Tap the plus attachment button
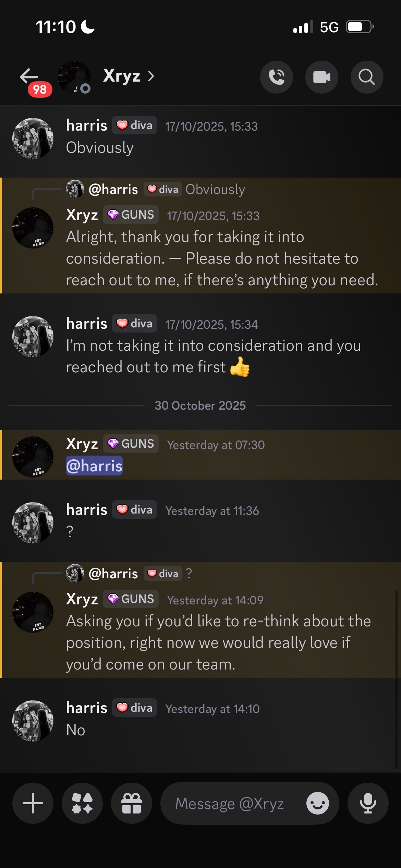Screen dimensions: 401x868 point(33,803)
